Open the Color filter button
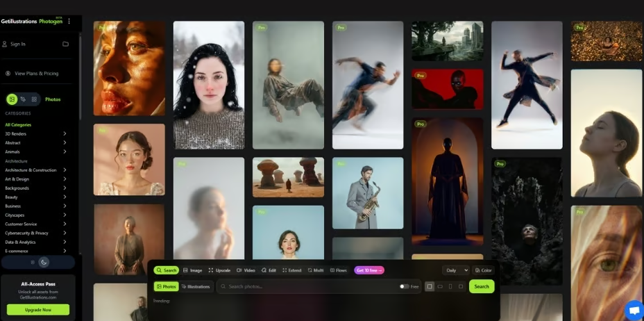 [484, 270]
